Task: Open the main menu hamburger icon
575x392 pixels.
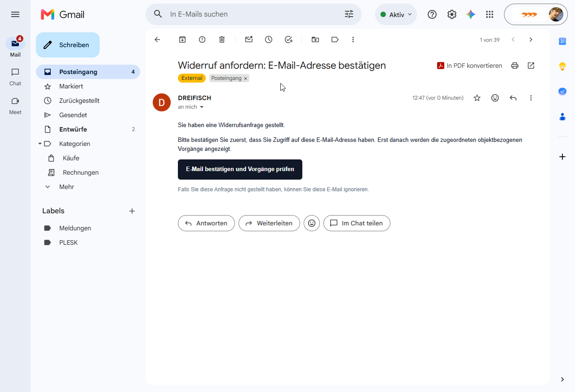Action: 15,14
